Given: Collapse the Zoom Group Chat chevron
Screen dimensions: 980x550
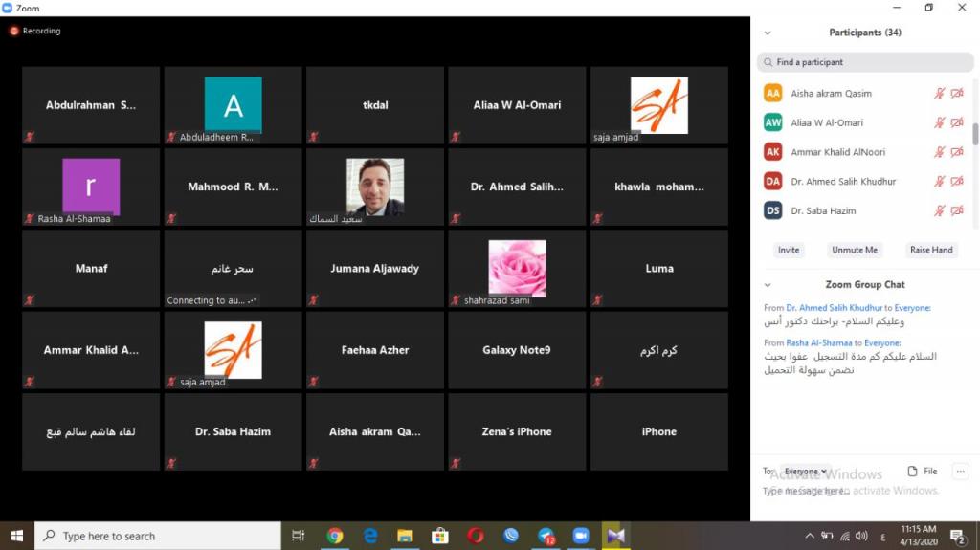Looking at the screenshot, I should 767,285.
